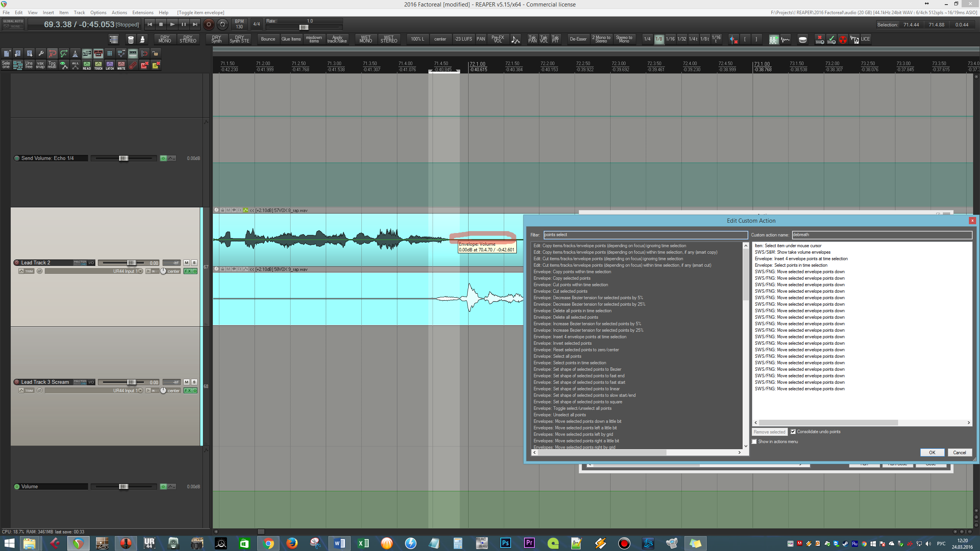Click the metronome toolbar icon

tap(75, 54)
